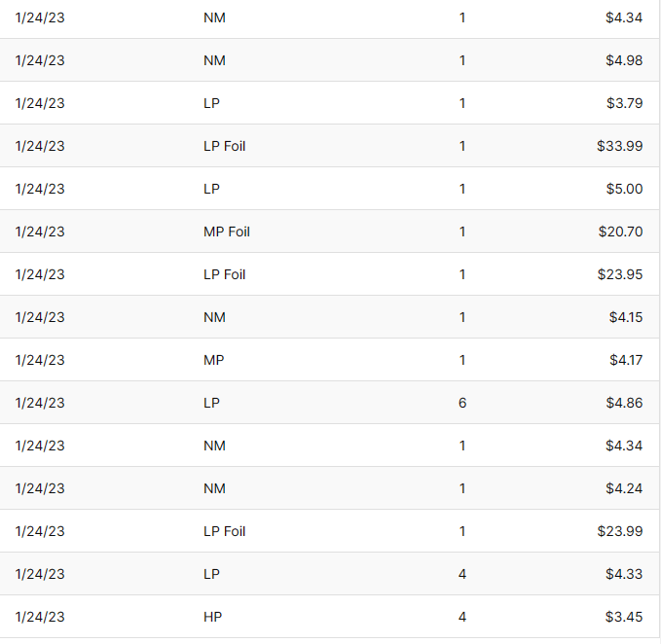Select the quantity 6 cell
The width and height of the screenshot is (661, 644).
click(x=462, y=403)
